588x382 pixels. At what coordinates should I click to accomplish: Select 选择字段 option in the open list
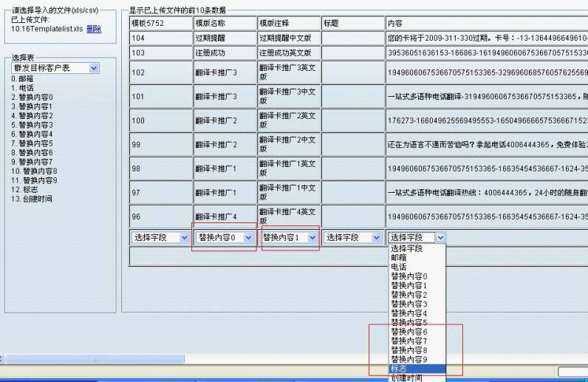click(x=406, y=248)
